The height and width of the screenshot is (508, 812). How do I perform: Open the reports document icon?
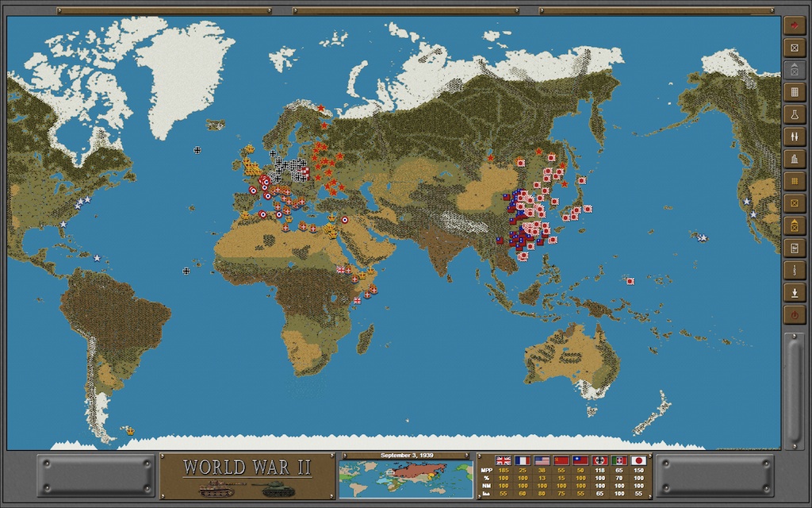[x=794, y=248]
